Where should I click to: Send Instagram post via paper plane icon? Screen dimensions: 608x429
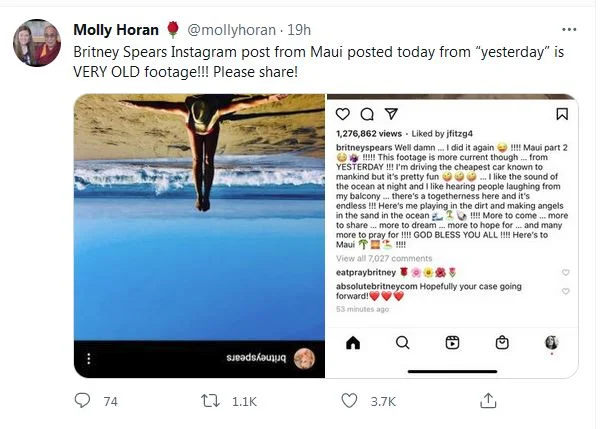click(x=391, y=113)
